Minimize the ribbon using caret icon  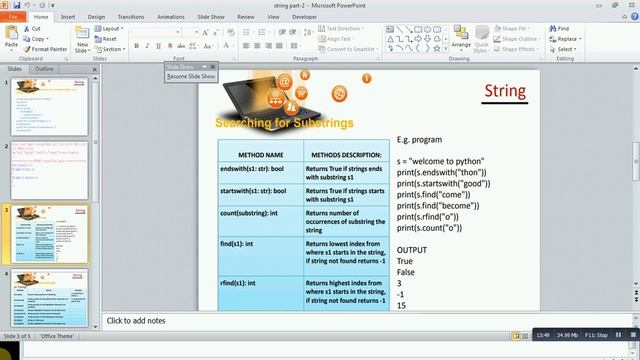(624, 17)
